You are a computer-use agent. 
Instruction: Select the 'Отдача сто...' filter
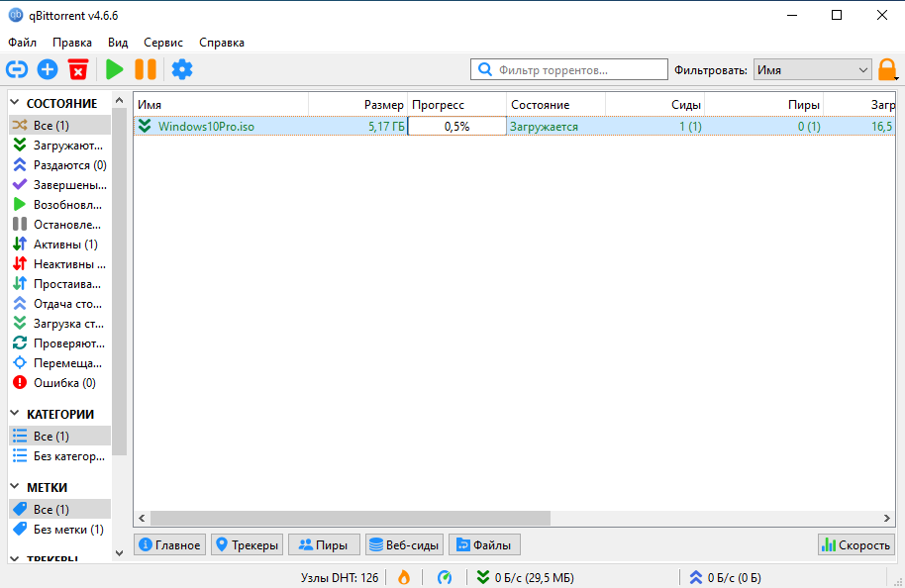tap(59, 304)
